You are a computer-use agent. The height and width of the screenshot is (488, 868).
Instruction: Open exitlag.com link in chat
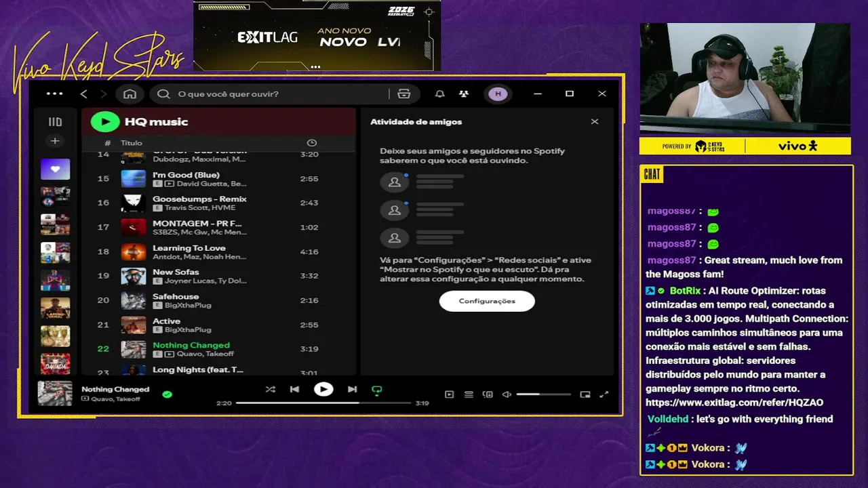point(734,403)
